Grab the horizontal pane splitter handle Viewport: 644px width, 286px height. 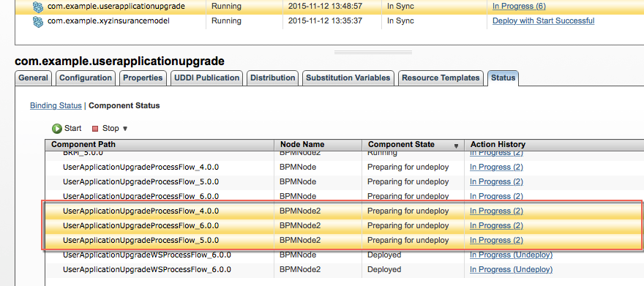(373, 52)
